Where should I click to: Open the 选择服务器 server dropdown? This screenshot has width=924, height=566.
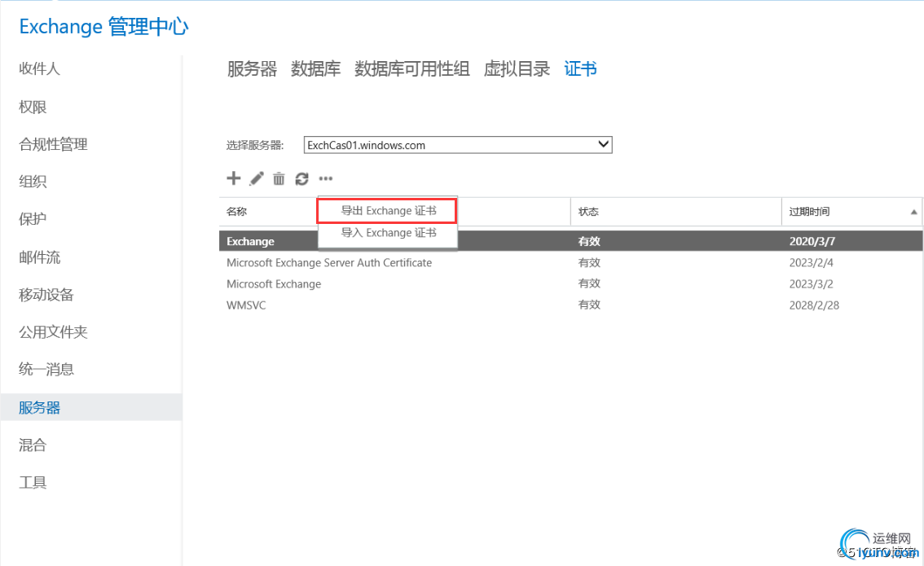click(458, 145)
